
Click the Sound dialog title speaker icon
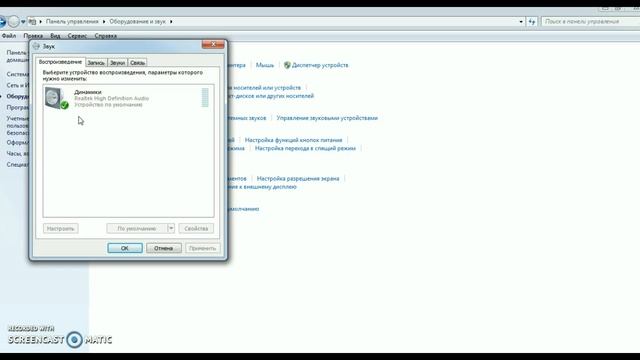(x=36, y=46)
